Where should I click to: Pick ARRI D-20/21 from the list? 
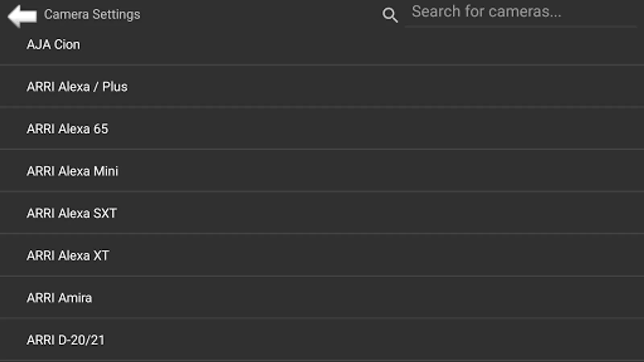pyautogui.click(x=322, y=339)
